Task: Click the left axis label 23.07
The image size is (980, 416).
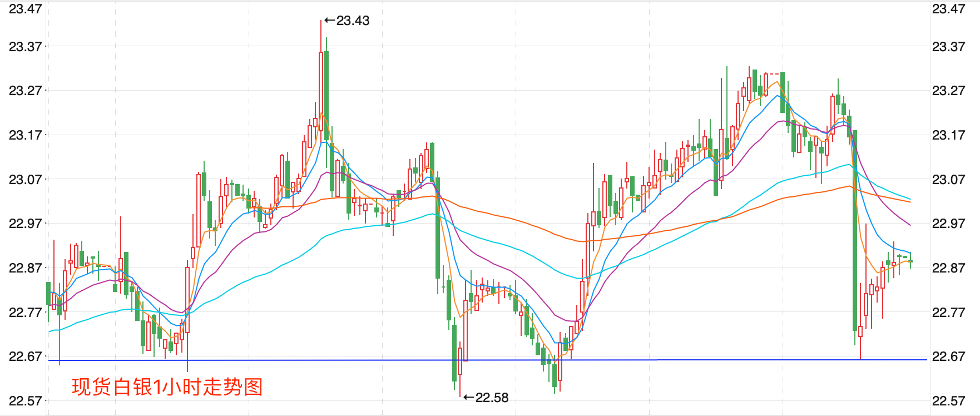Action: 26,180
